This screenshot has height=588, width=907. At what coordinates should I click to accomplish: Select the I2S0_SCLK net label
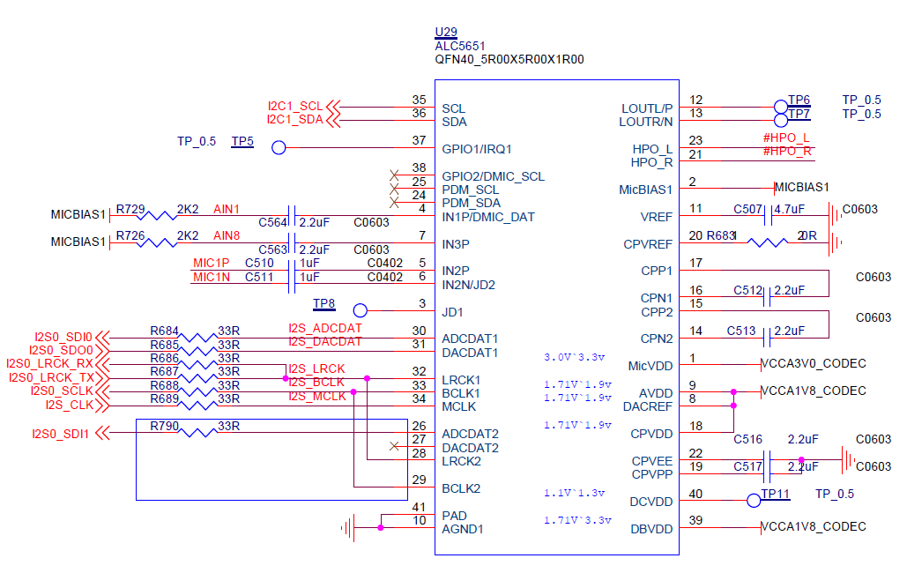click(x=62, y=391)
